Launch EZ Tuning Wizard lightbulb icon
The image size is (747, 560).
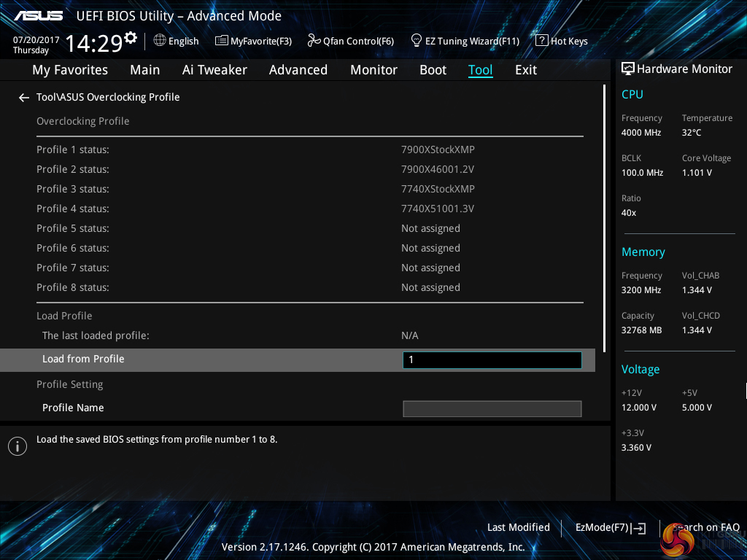[417, 41]
